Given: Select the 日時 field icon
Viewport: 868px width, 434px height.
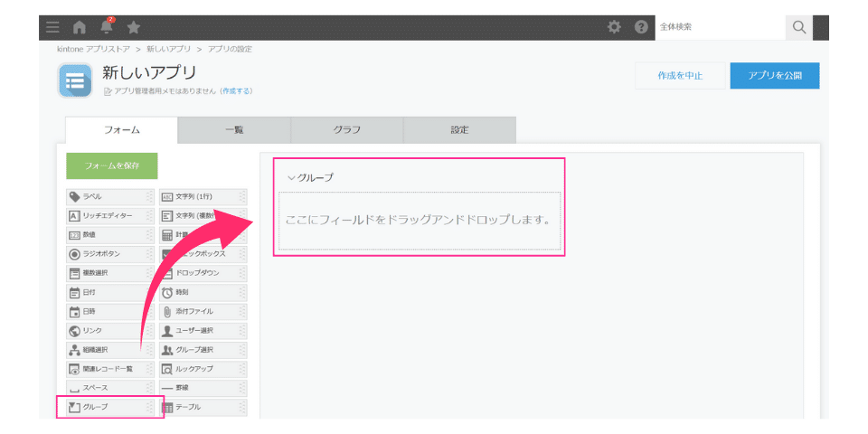Looking at the screenshot, I should click(74, 311).
